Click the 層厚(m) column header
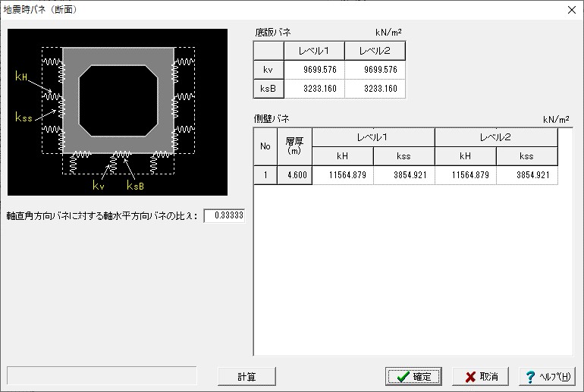The image size is (584, 392). coord(294,146)
